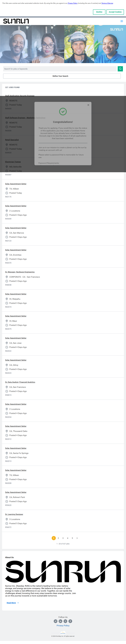Viewport: 126px width, 644px height.
Task: Open the hamburger menu icon
Action: (x=121, y=21)
